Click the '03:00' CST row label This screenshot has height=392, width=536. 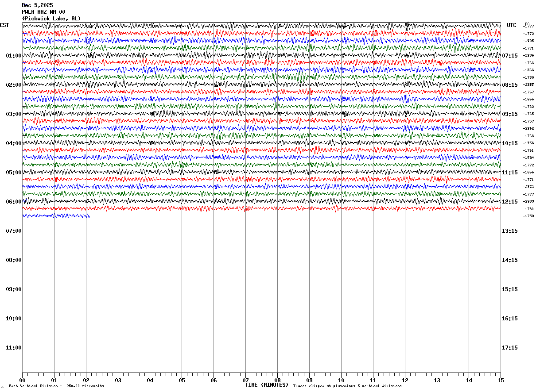(14, 114)
